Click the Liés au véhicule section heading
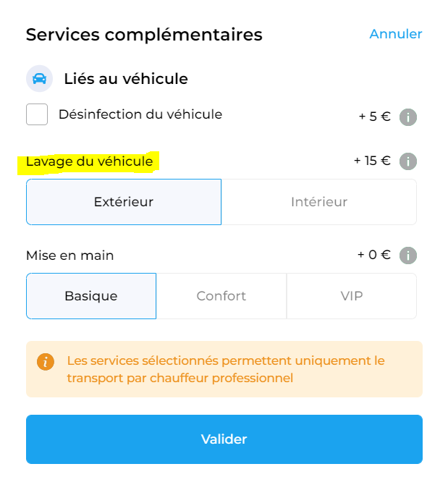 pos(126,79)
